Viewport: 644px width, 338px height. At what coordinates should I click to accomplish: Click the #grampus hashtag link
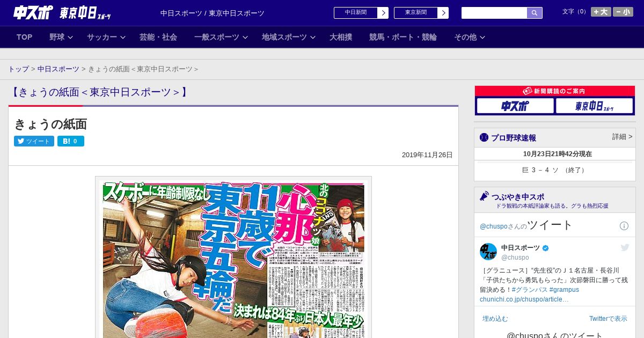click(x=564, y=290)
